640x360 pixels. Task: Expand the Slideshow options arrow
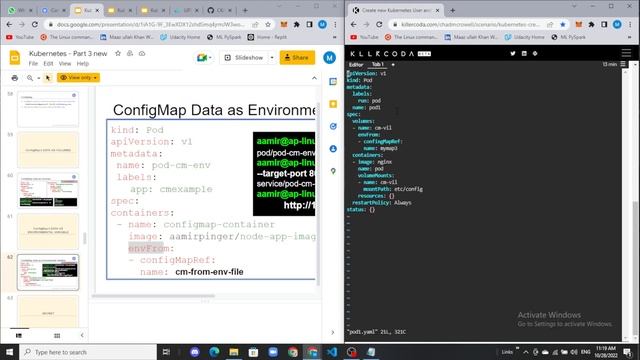point(272,58)
